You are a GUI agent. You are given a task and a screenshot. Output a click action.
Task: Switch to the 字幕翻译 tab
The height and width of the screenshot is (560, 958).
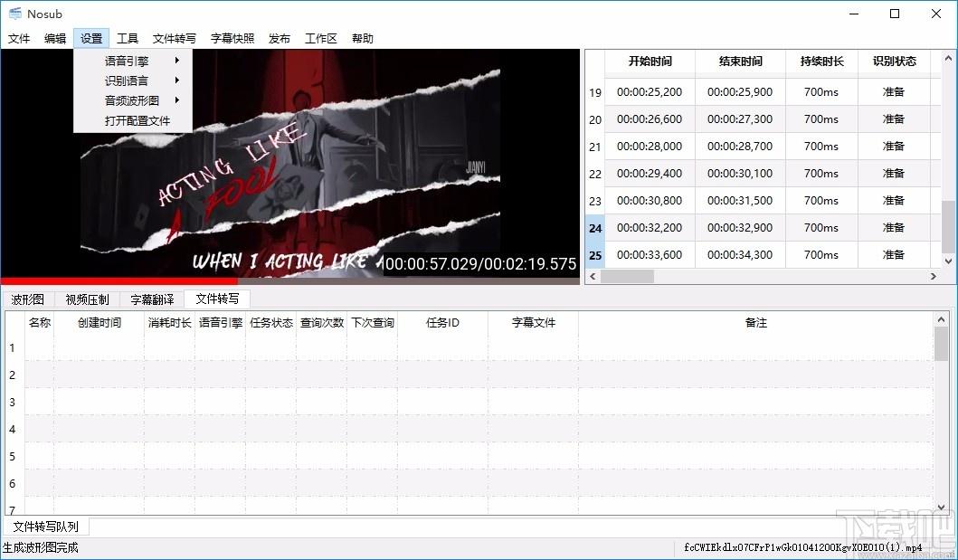pos(152,299)
